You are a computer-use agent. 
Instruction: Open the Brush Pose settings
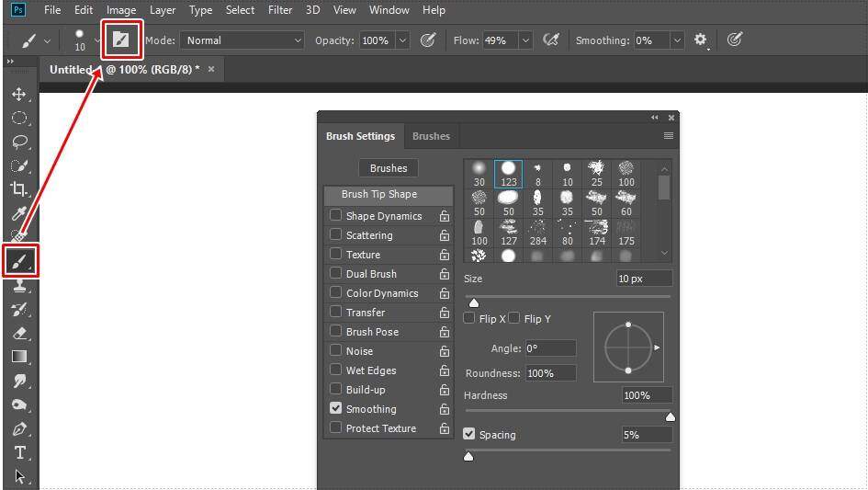click(372, 332)
